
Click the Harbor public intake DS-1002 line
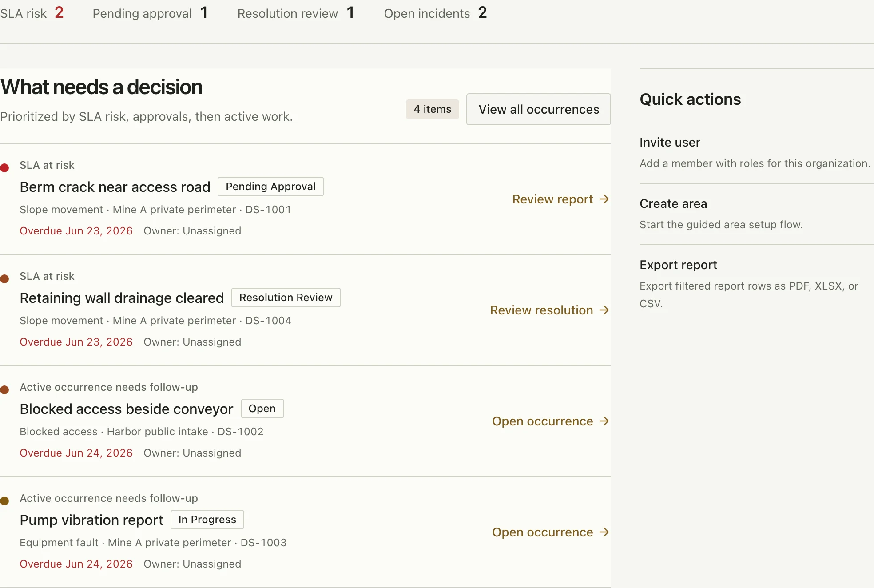142,432
